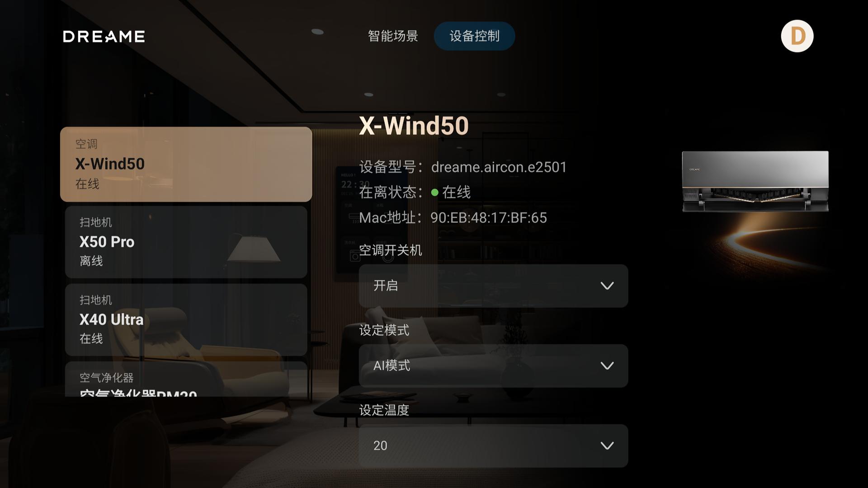This screenshot has height=488, width=868.
Task: Select the X-Wind50 air conditioner card
Action: point(186,164)
